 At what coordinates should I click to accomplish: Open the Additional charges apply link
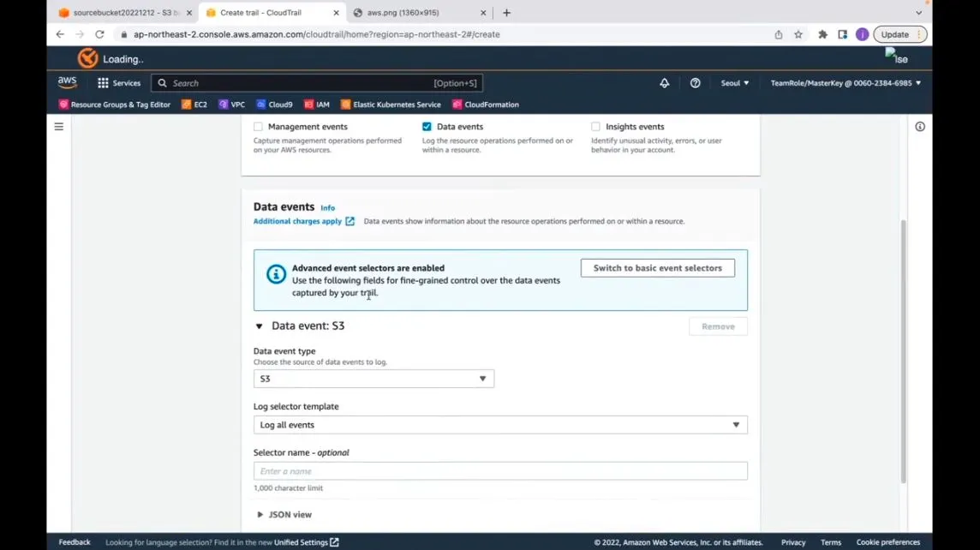tap(304, 221)
